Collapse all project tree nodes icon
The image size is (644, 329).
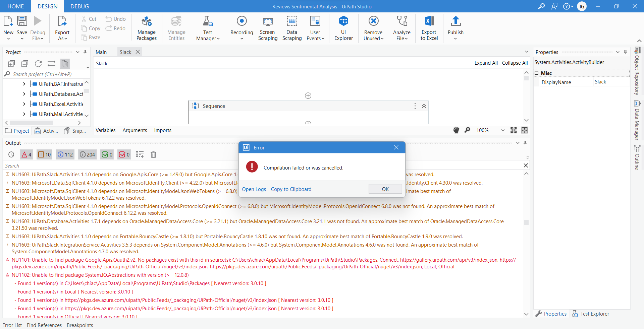tap(25, 64)
